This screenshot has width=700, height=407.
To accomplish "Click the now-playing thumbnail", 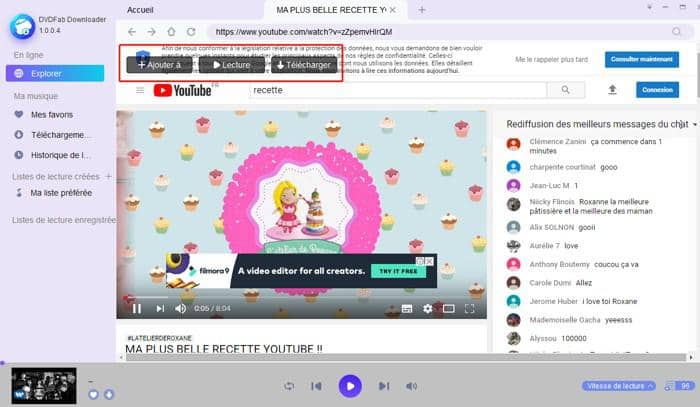I will [44, 385].
